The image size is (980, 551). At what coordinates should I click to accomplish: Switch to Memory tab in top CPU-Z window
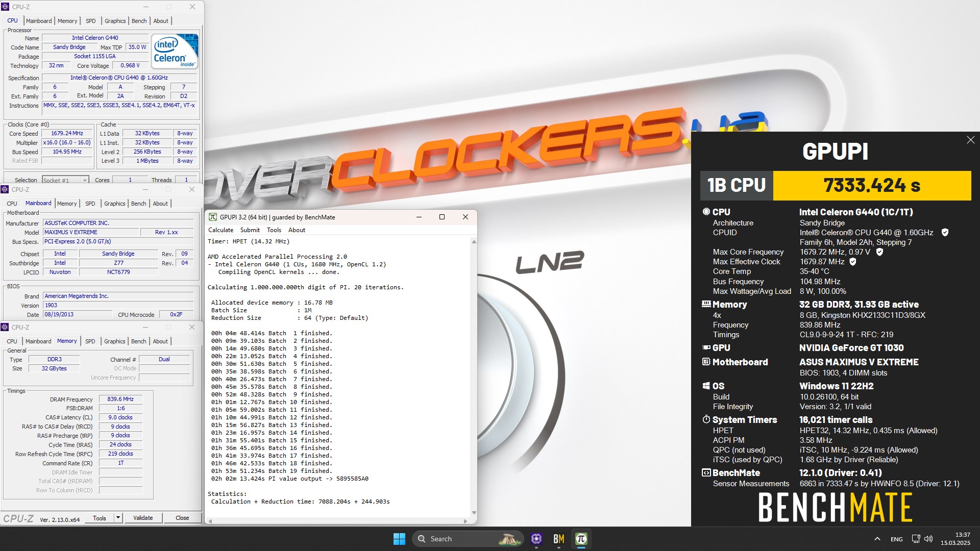pyautogui.click(x=67, y=21)
